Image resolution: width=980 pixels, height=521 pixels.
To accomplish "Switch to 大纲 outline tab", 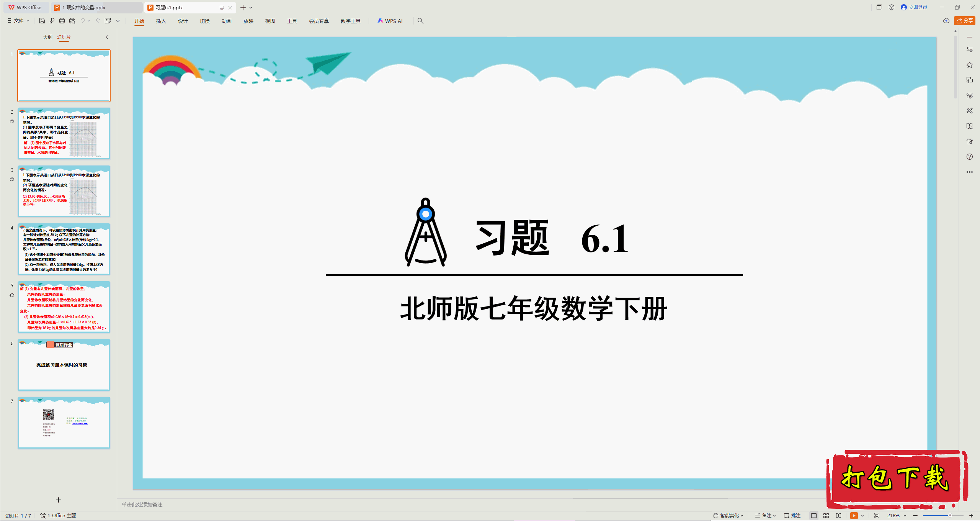I will click(47, 37).
